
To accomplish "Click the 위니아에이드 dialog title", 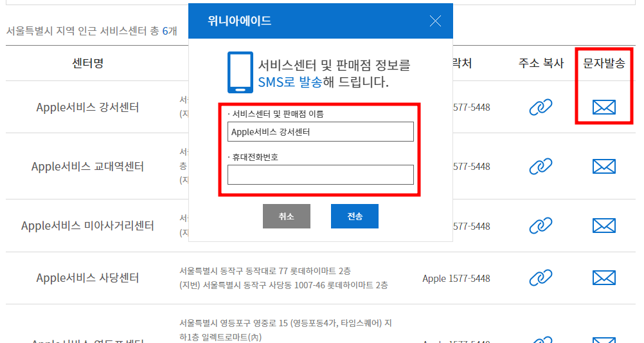I will click(x=240, y=21).
